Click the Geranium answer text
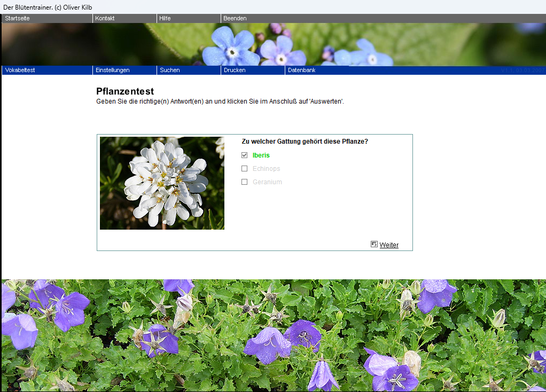This screenshot has height=392, width=546. 267,182
